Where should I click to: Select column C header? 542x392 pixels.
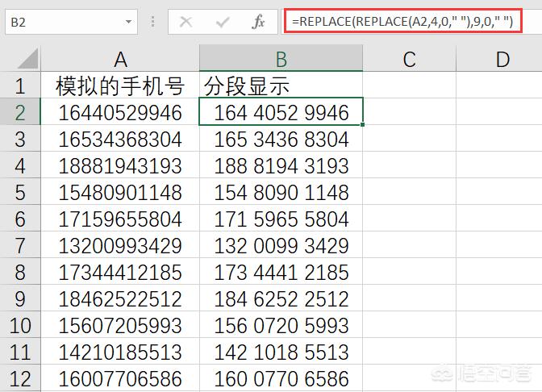[x=409, y=58]
